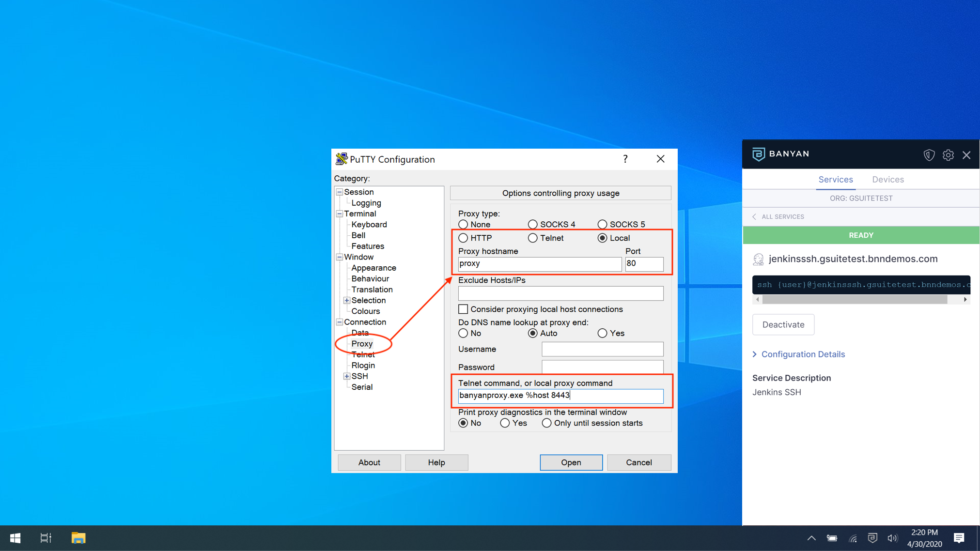Click the taskbar clock and date

(x=924, y=538)
